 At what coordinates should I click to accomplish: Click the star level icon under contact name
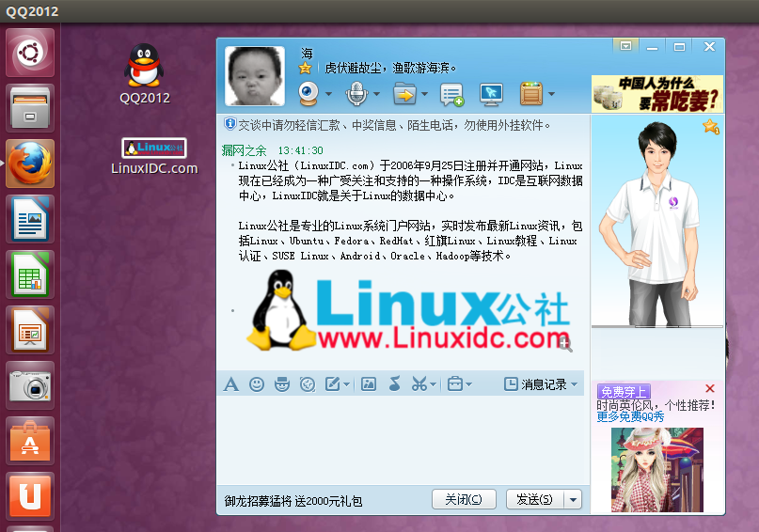tap(305, 69)
